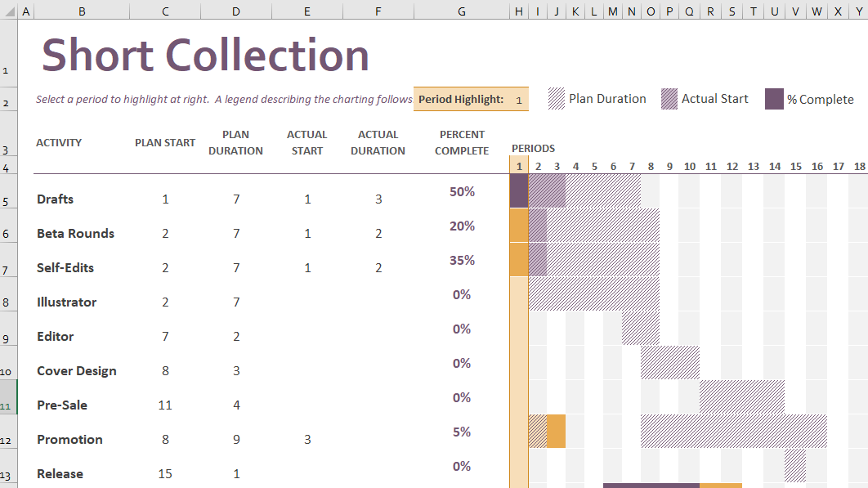Click the 20% complete value for Beta Rounds
Image resolution: width=868 pixels, height=488 pixels.
[462, 226]
